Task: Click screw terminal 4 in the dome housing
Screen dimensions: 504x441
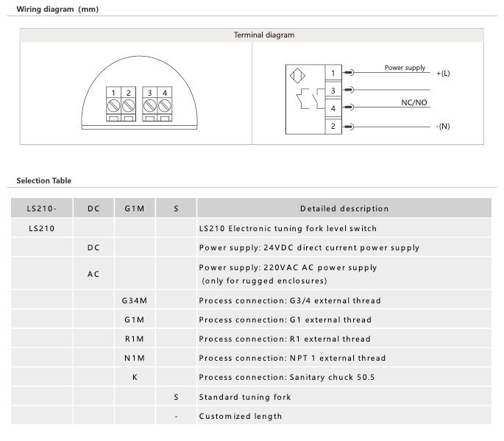Action: click(x=164, y=105)
